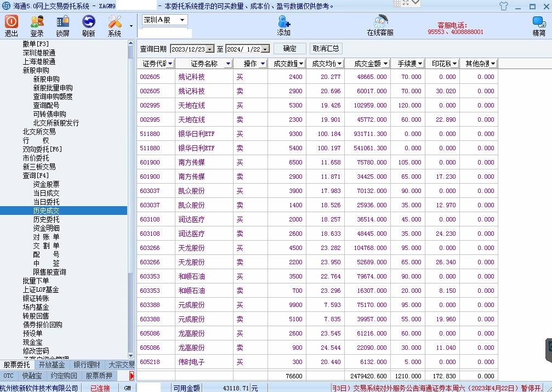Open 当日成交 query item
Viewport: 552px width, 392px height.
(x=46, y=193)
